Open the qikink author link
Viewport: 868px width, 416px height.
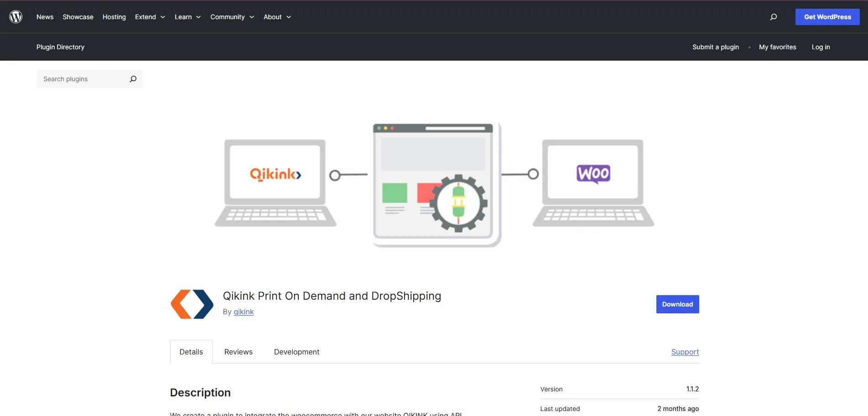244,312
